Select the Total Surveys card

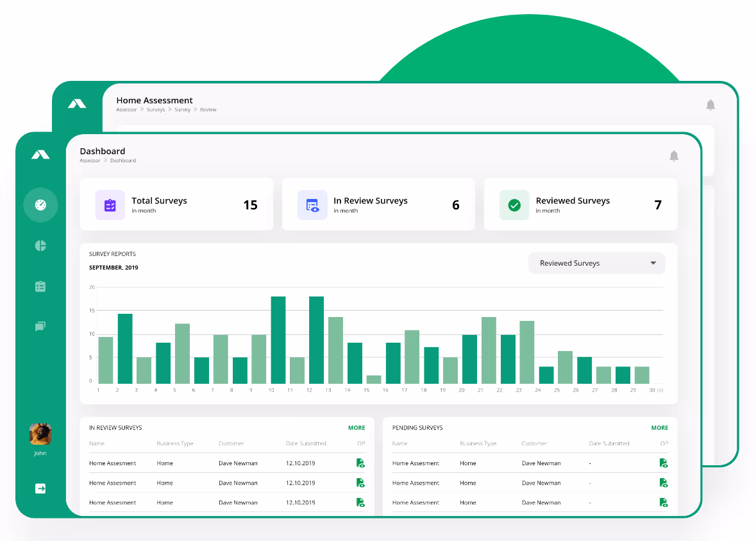[x=176, y=205]
